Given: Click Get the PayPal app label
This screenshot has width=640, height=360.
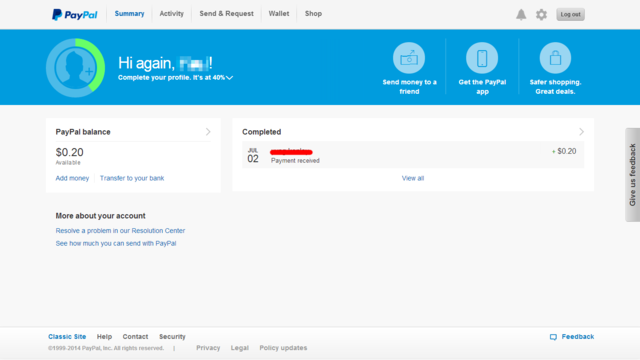Looking at the screenshot, I should (482, 87).
